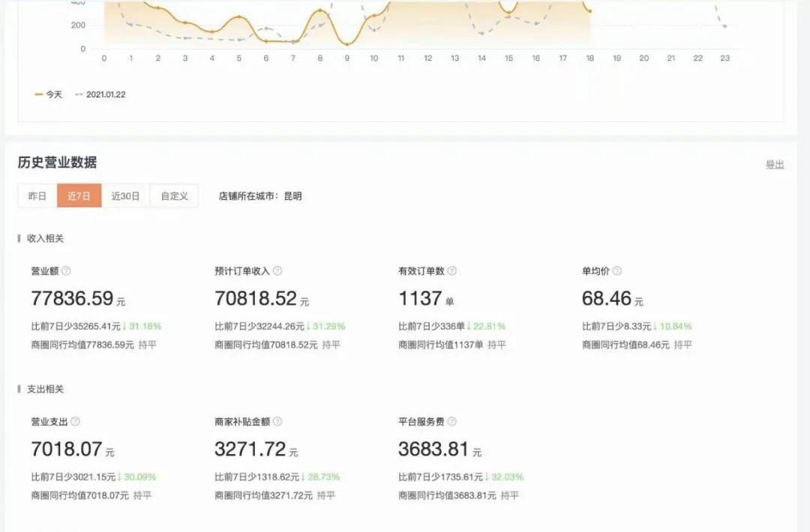Screen dimensions: 810x532
Task: Open the help tooltip for 有效订单数
Action: tap(451, 270)
